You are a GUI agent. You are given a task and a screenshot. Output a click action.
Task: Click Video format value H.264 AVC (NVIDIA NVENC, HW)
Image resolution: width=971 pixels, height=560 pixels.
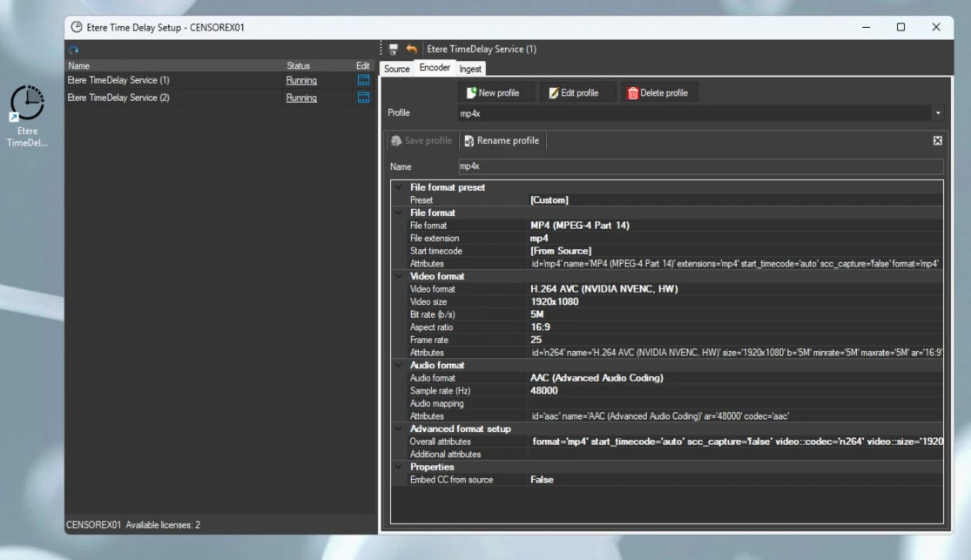(x=604, y=289)
